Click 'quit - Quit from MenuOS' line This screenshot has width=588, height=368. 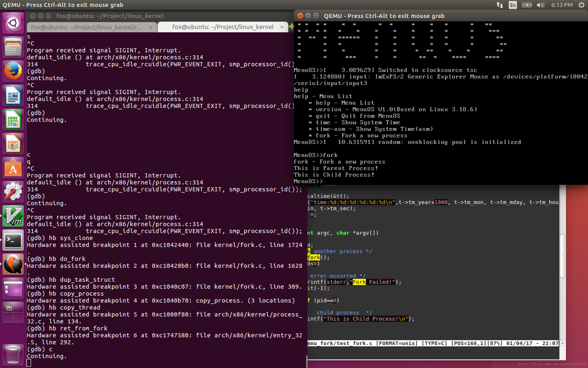[x=354, y=116]
